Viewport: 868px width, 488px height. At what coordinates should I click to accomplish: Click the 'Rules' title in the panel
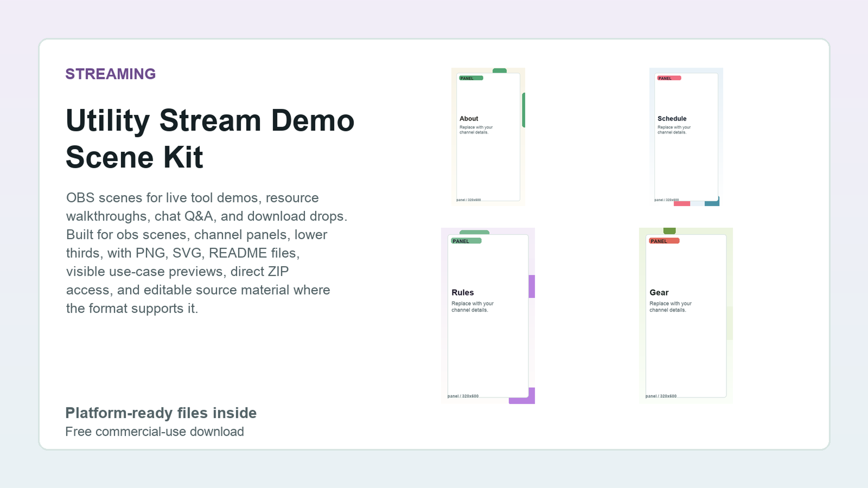coord(463,292)
